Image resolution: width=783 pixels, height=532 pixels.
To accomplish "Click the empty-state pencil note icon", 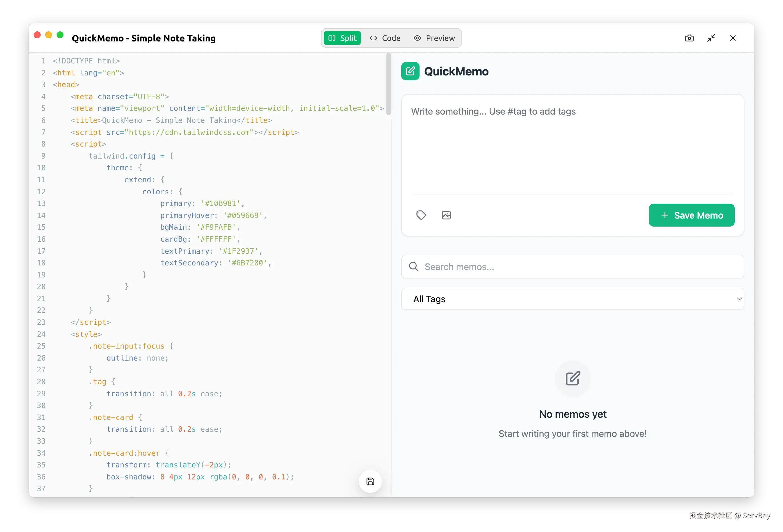I will pos(573,379).
